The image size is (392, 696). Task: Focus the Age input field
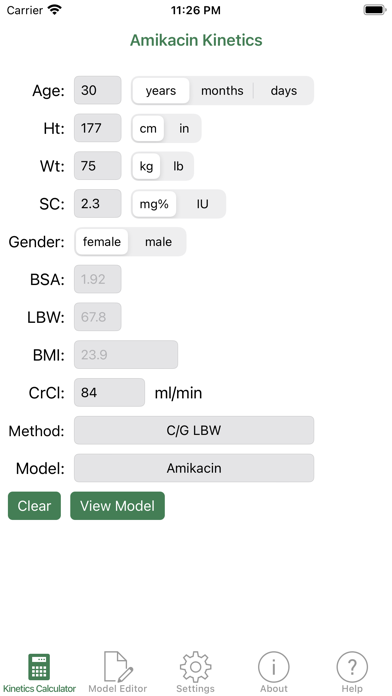coord(98,90)
